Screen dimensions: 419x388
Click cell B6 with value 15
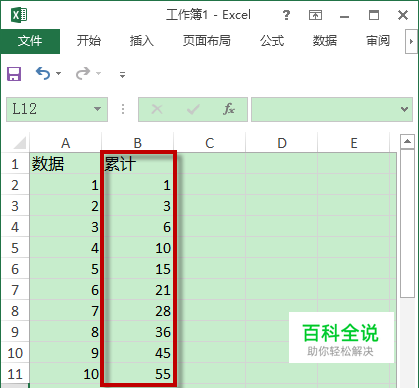137,269
